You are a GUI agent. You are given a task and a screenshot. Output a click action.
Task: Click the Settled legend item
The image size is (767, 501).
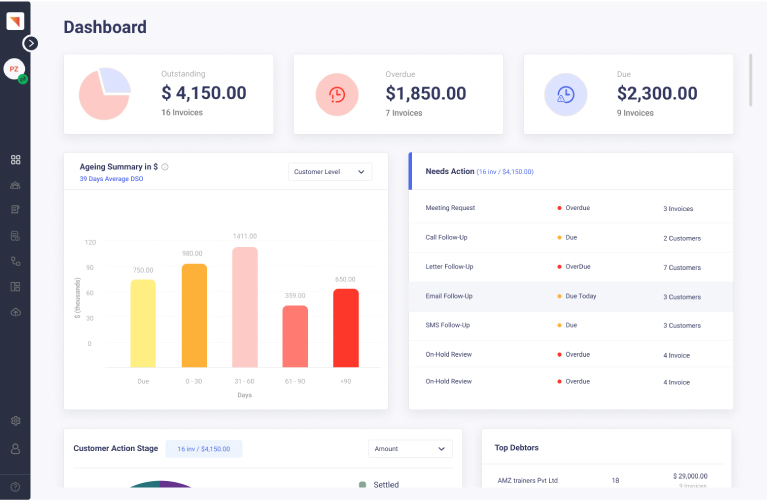[x=379, y=484]
